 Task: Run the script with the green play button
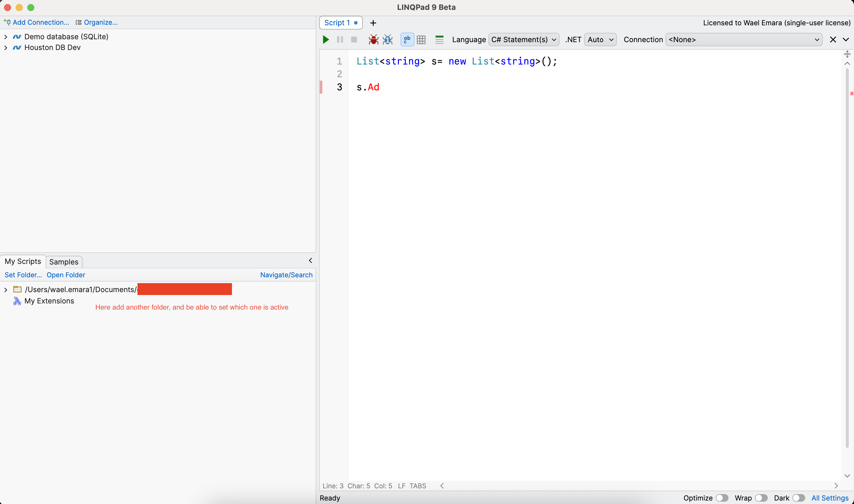pos(326,40)
